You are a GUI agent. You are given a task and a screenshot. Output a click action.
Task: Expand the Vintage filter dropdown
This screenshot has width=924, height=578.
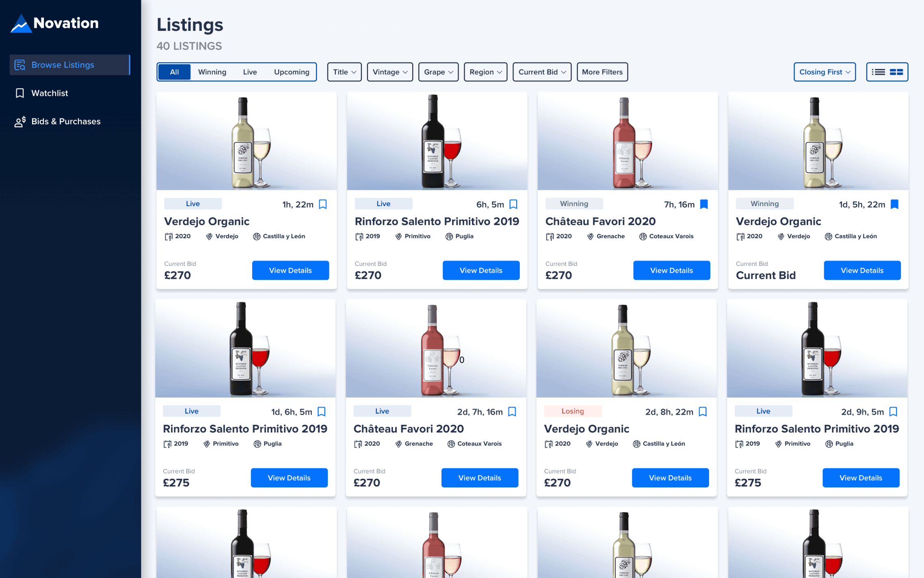pyautogui.click(x=390, y=72)
